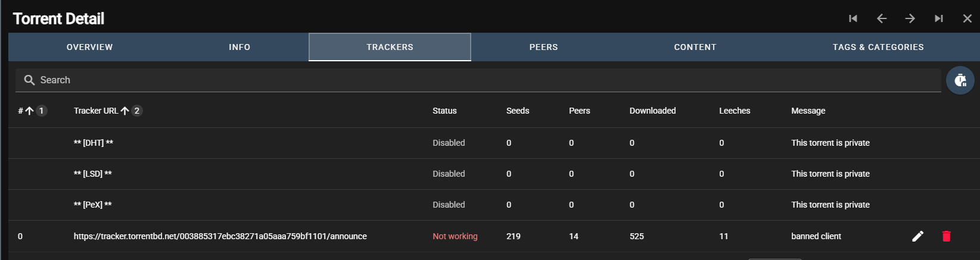Switch to the Overview tab
Image resolution: width=980 pixels, height=260 pixels.
(x=89, y=47)
